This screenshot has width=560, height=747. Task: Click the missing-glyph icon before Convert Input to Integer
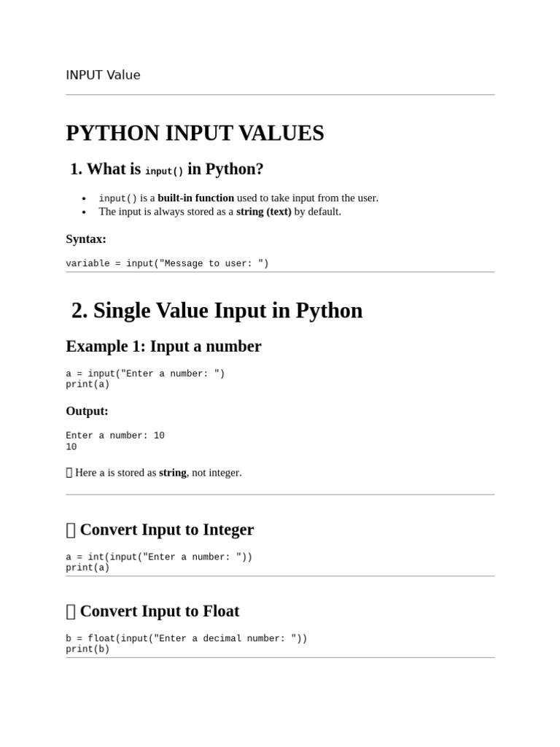(70, 530)
